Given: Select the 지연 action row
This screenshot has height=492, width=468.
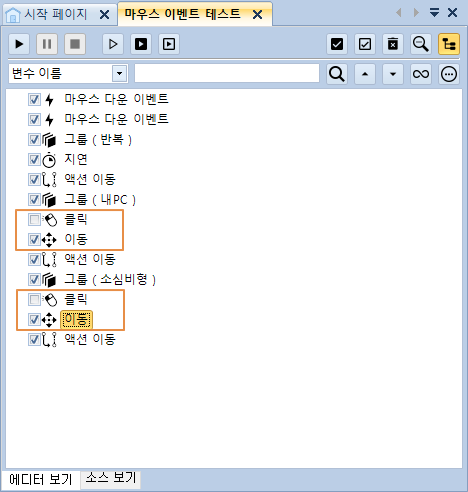Looking at the screenshot, I should (x=76, y=159).
